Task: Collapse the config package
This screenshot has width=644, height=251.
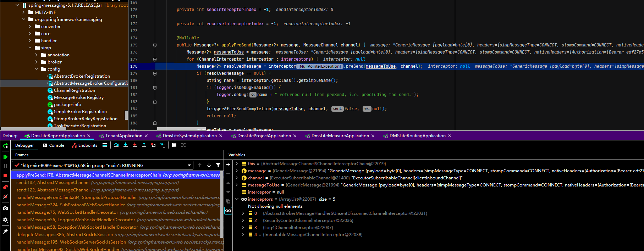Action: pyautogui.click(x=37, y=69)
